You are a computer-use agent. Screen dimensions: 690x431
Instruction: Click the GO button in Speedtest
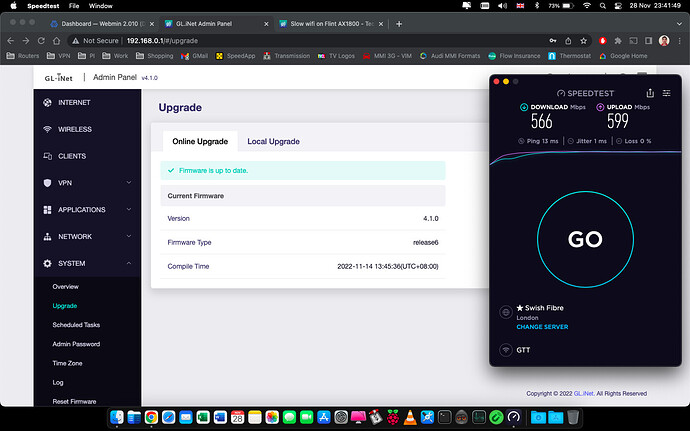(585, 239)
